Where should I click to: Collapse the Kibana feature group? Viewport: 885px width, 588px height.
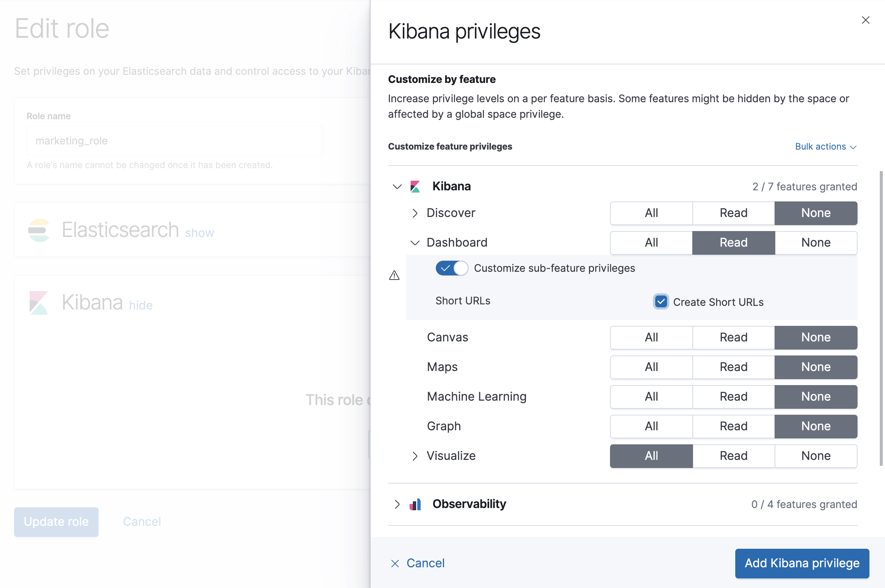pos(397,186)
